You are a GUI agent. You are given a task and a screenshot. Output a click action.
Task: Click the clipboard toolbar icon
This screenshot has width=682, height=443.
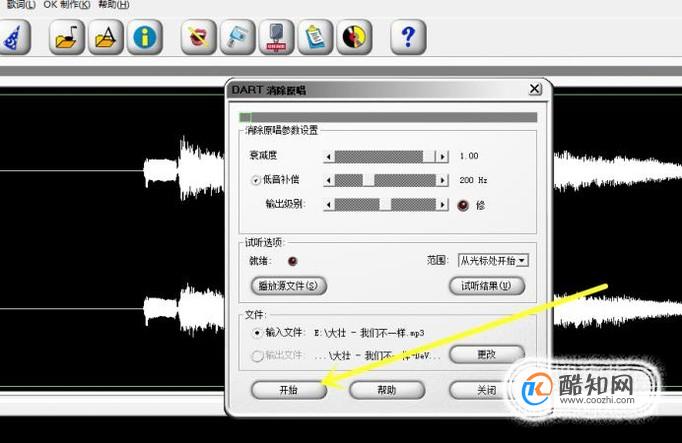pos(315,37)
